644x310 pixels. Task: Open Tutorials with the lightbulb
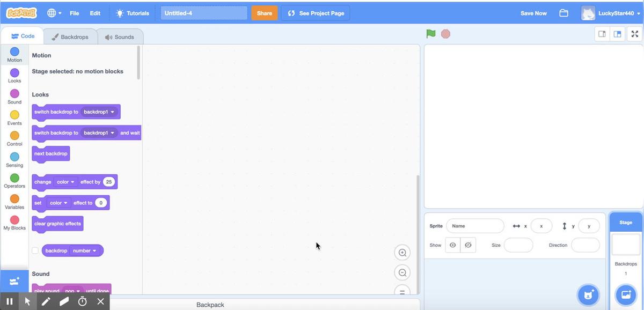(x=133, y=13)
